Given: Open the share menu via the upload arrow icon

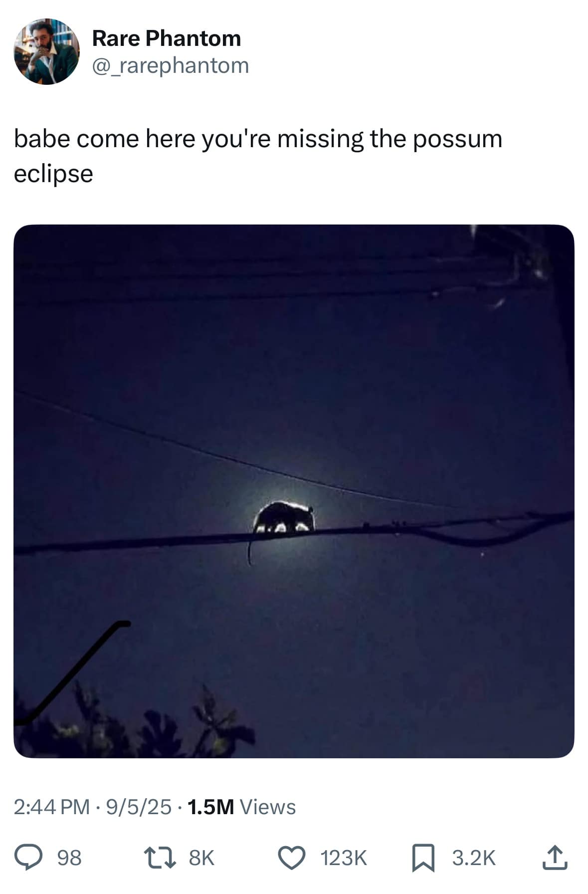Looking at the screenshot, I should click(x=555, y=858).
